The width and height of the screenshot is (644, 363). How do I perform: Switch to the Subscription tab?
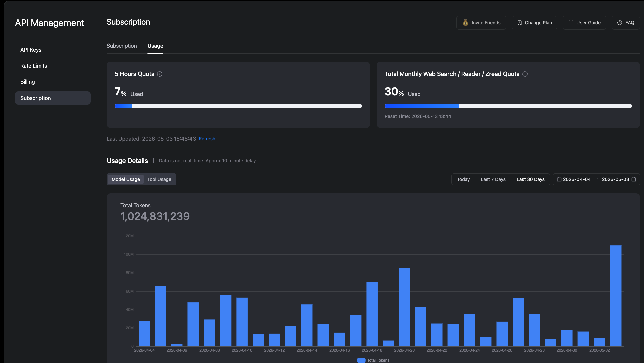(122, 46)
